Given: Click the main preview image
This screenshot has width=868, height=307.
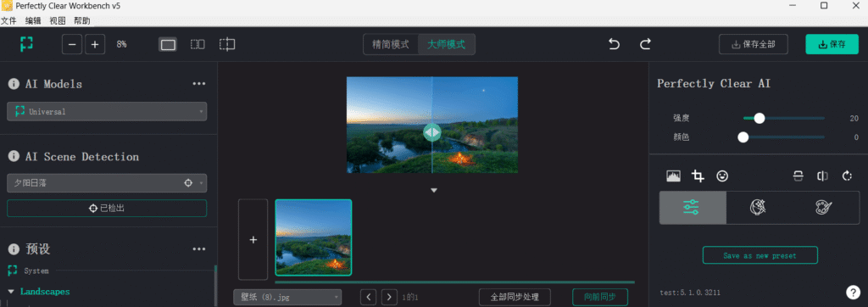Looking at the screenshot, I should click(431, 125).
